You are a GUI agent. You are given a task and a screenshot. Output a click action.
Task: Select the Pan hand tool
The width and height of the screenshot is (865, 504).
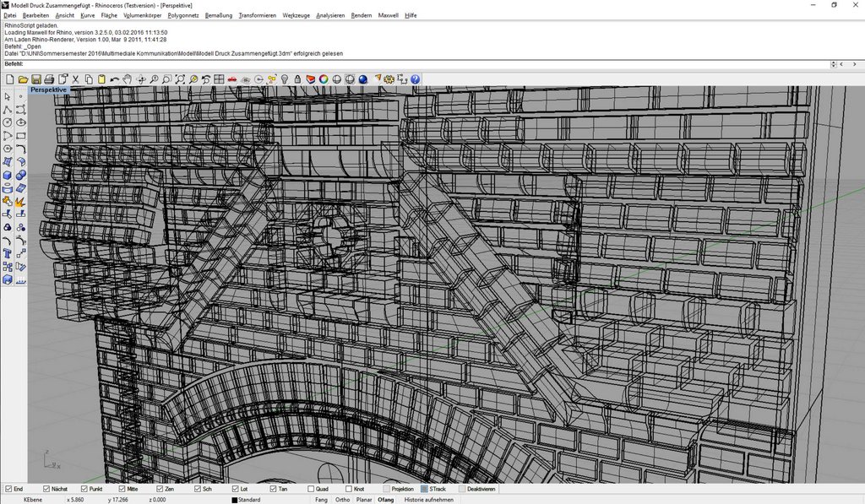[x=128, y=79]
